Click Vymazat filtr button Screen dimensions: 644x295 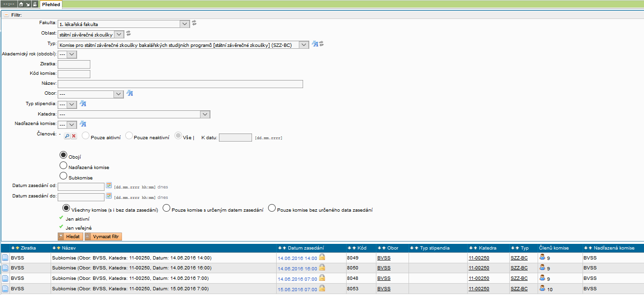(103, 236)
